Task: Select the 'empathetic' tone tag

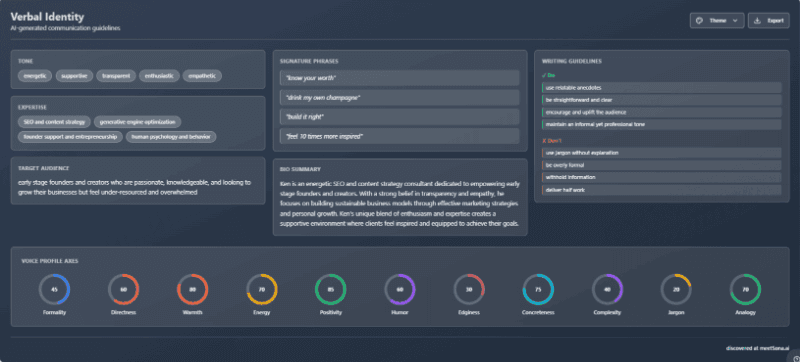Action: click(x=202, y=76)
